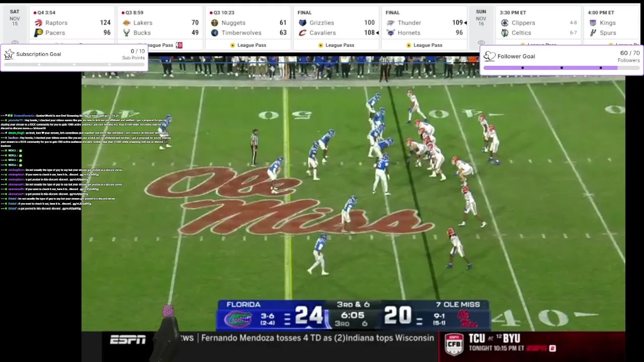The width and height of the screenshot is (644, 362).
Task: Click the Follower Goal progress bar
Action: 561,67
